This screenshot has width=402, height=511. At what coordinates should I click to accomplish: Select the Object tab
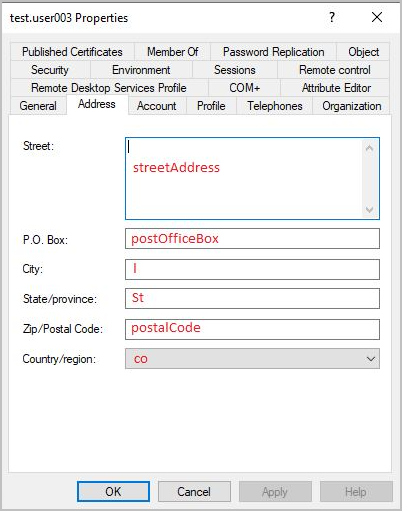[x=363, y=52]
